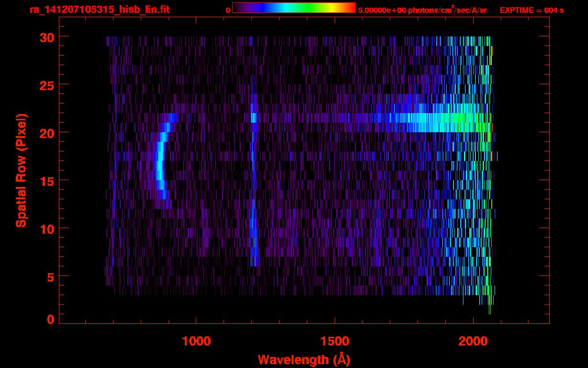The image size is (588, 368).
Task: Click the EXPTIME = 604 s label
Action: point(531,10)
